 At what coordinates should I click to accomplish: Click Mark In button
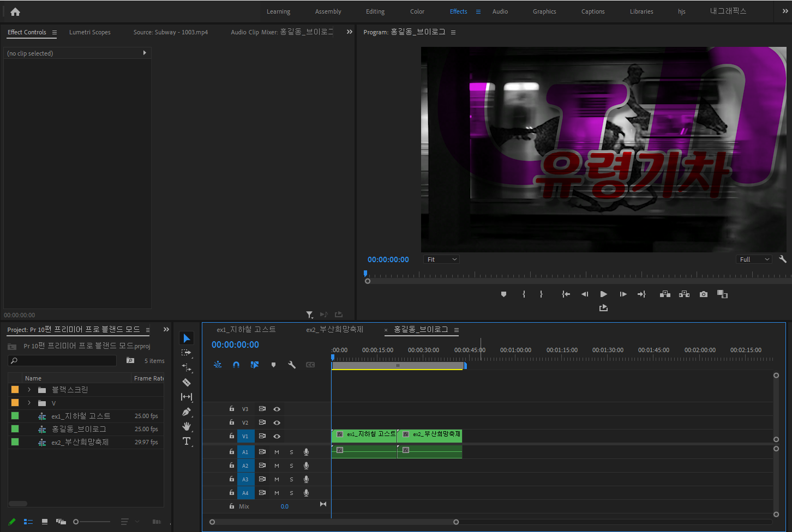pos(524,294)
